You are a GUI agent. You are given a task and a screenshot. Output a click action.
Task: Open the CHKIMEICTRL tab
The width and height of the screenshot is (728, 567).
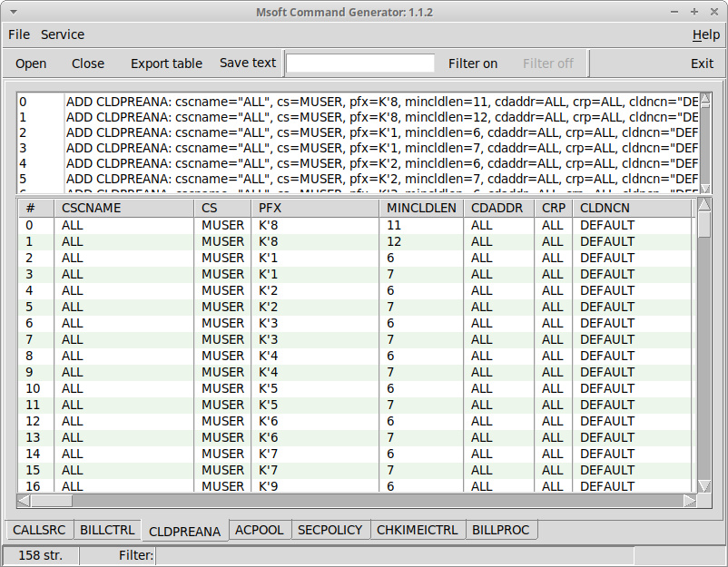pyautogui.click(x=417, y=530)
